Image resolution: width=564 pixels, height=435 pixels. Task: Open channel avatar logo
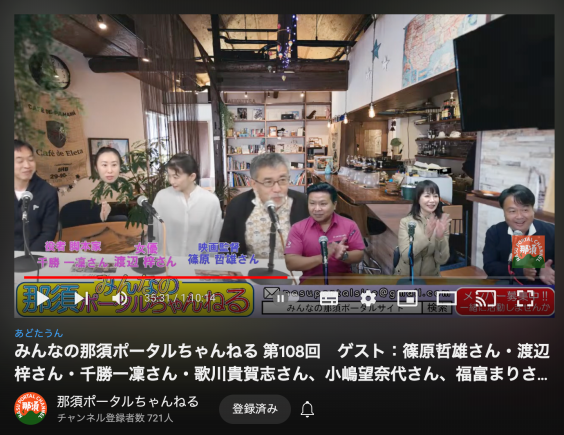click(x=31, y=408)
